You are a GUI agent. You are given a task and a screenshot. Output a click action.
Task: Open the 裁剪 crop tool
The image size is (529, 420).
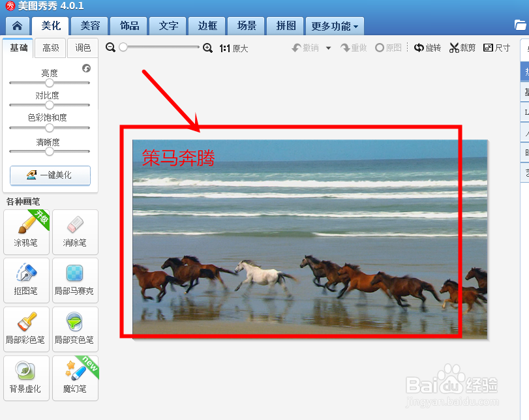(x=462, y=47)
